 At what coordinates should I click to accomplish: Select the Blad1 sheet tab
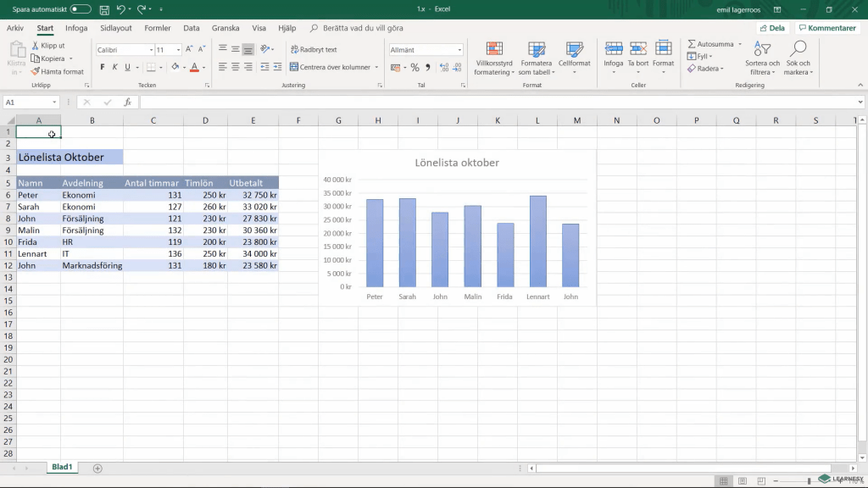coord(62,467)
